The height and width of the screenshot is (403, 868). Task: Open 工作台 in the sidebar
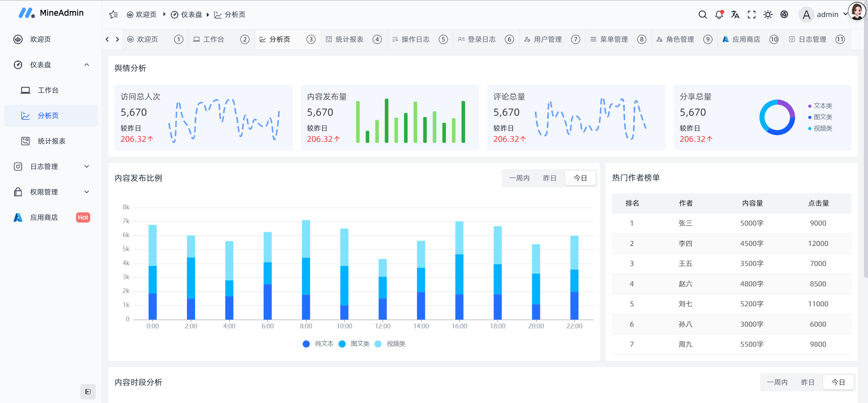(48, 90)
